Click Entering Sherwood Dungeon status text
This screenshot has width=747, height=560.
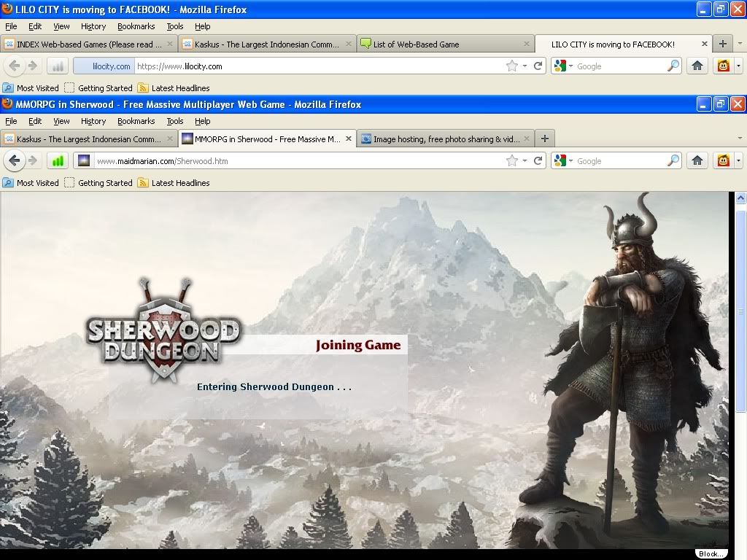click(x=274, y=386)
